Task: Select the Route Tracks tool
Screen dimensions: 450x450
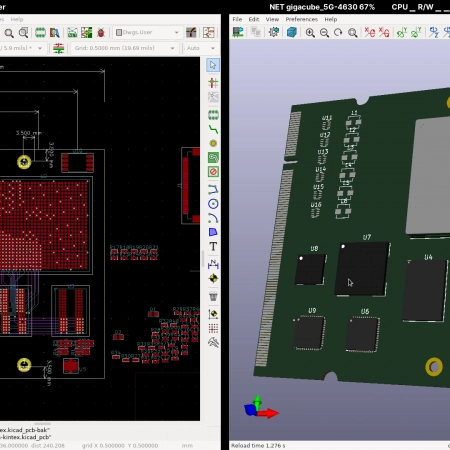Action: click(213, 129)
